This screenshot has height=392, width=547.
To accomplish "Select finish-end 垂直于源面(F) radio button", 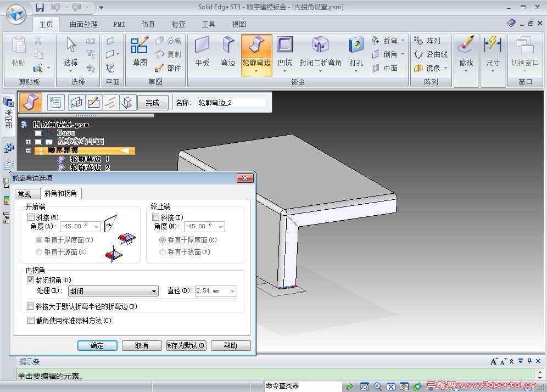I will pyautogui.click(x=162, y=252).
